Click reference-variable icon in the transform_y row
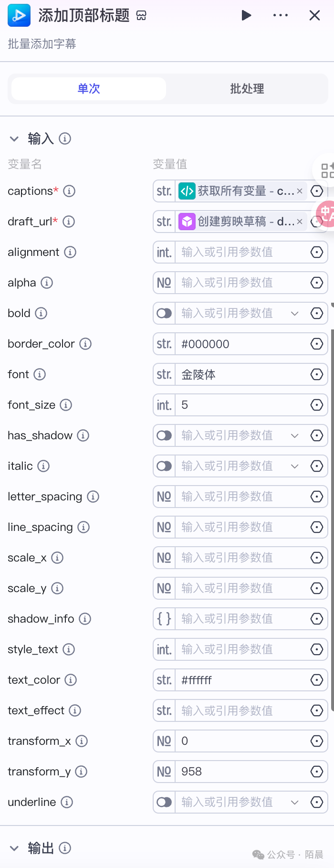The height and width of the screenshot is (868, 334). [317, 772]
